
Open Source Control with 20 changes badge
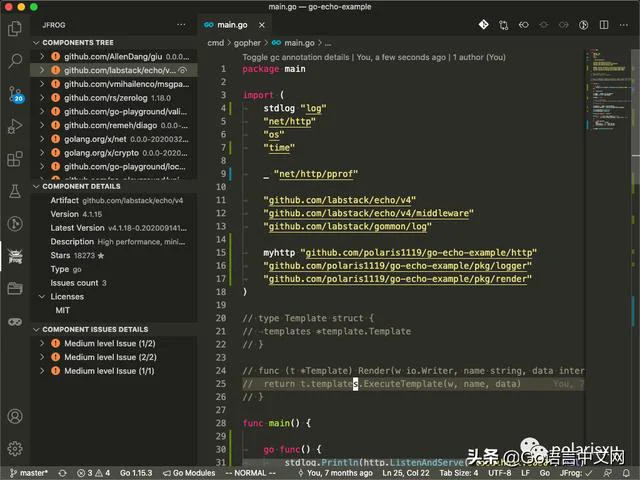point(16,94)
